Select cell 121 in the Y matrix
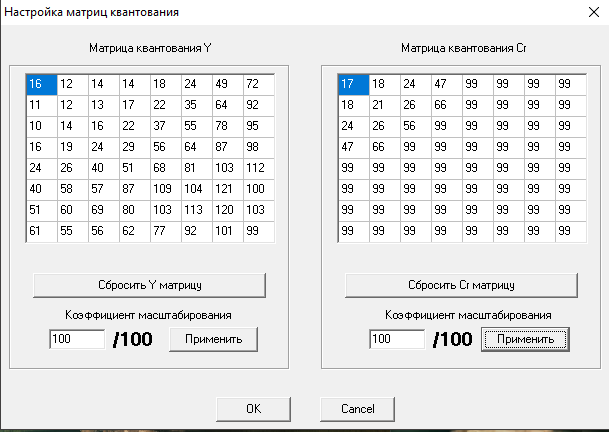This screenshot has width=609, height=432. [x=228, y=190]
